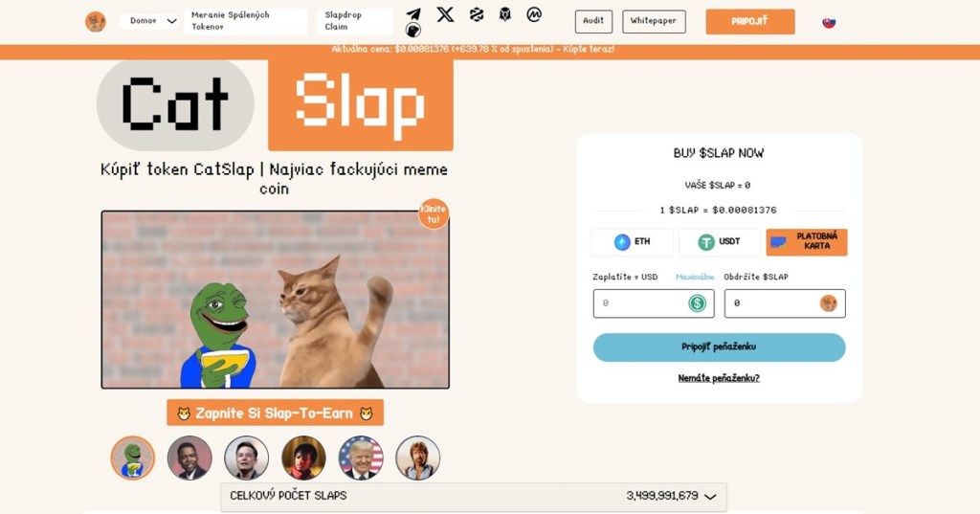Select the Trump avatar thumbnail
980x514 pixels.
[361, 458]
